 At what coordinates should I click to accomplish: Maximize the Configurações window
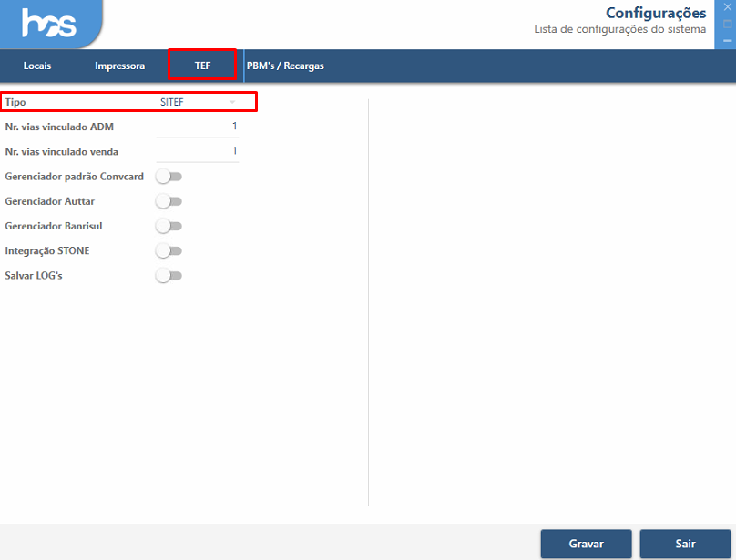[727, 24]
